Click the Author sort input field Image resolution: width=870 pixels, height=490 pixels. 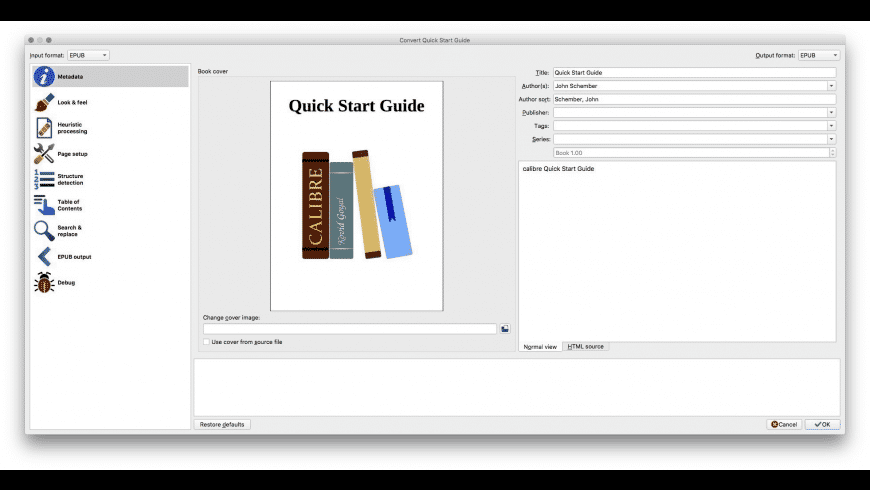(x=694, y=99)
